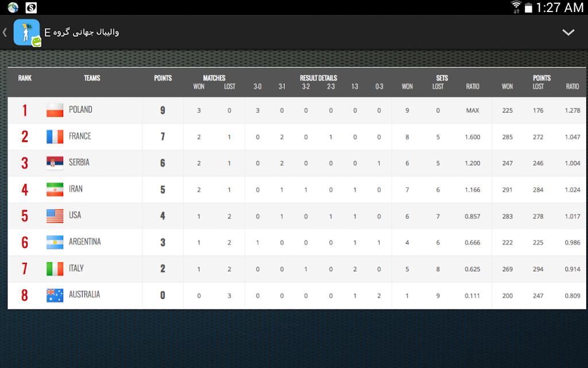Select Australia's 0.111 sets ratio
The height and width of the screenshot is (368, 588).
coord(473,296)
